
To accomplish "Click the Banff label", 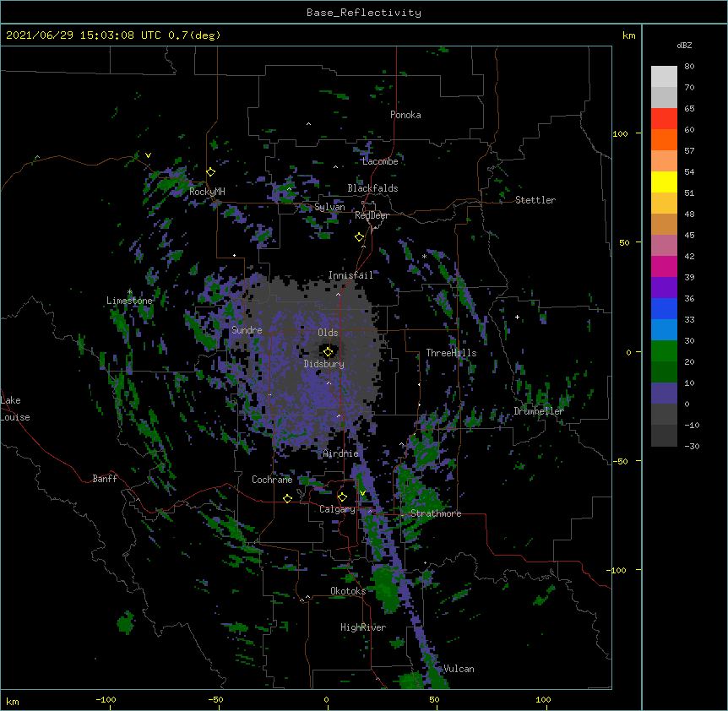I will 105,479.
